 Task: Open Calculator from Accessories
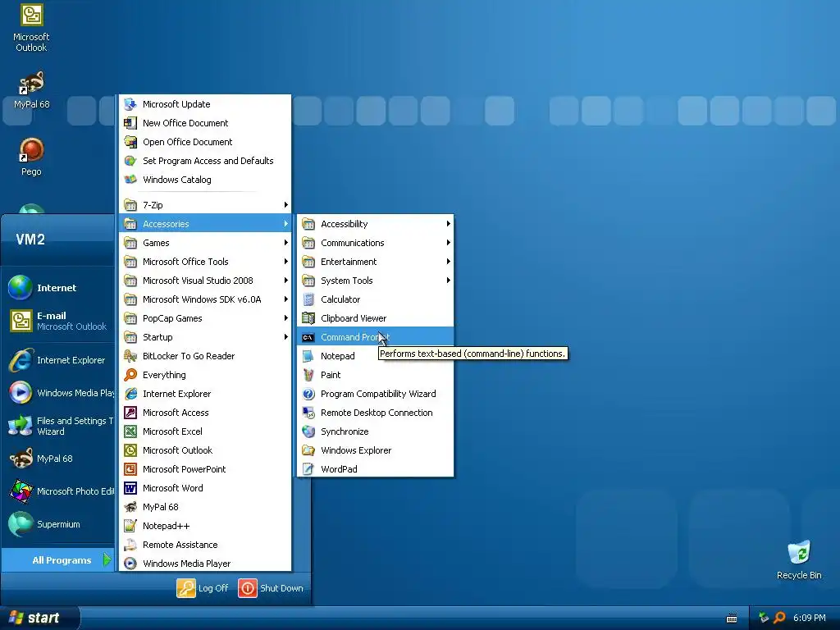[x=375, y=299]
